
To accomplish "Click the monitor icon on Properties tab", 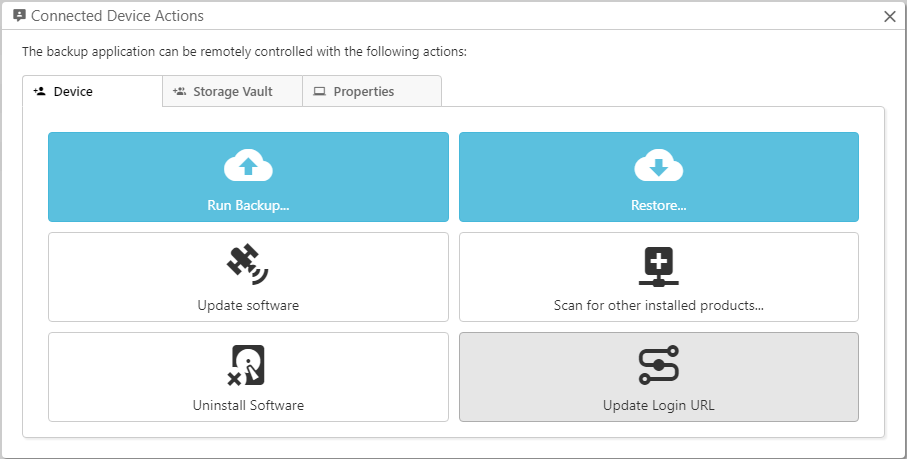I will [x=320, y=91].
